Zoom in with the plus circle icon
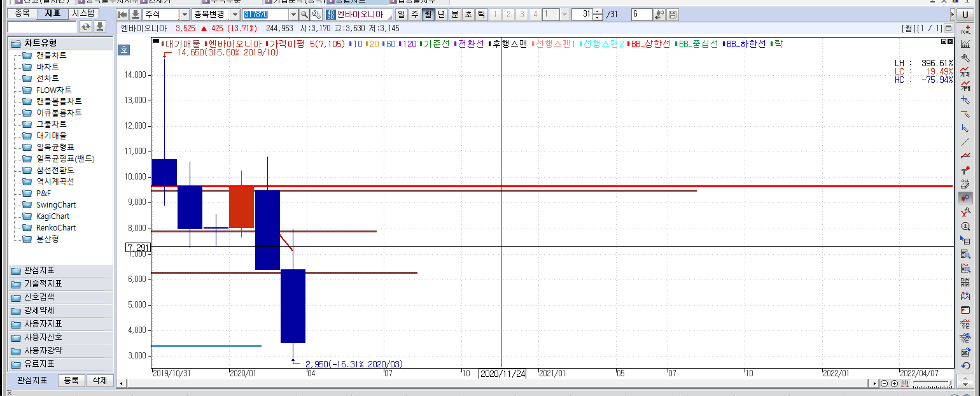 click(x=895, y=383)
